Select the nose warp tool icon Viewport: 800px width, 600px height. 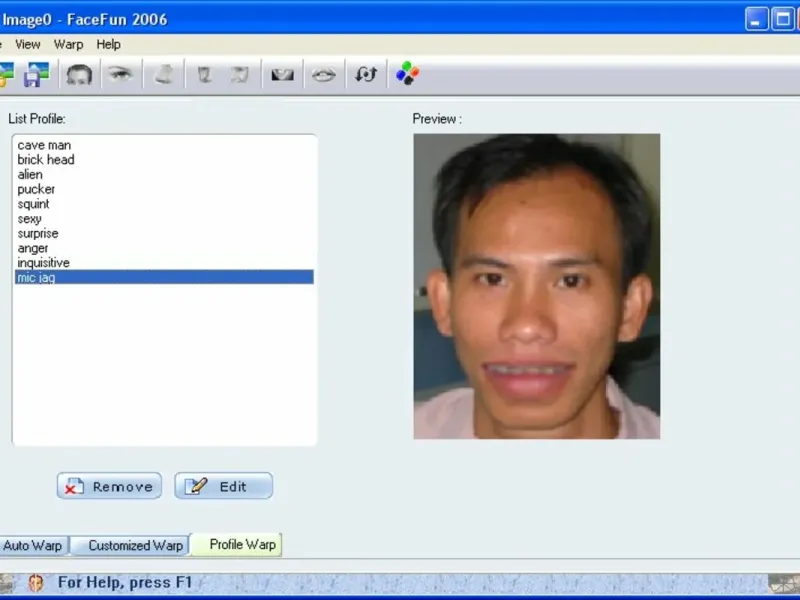164,74
